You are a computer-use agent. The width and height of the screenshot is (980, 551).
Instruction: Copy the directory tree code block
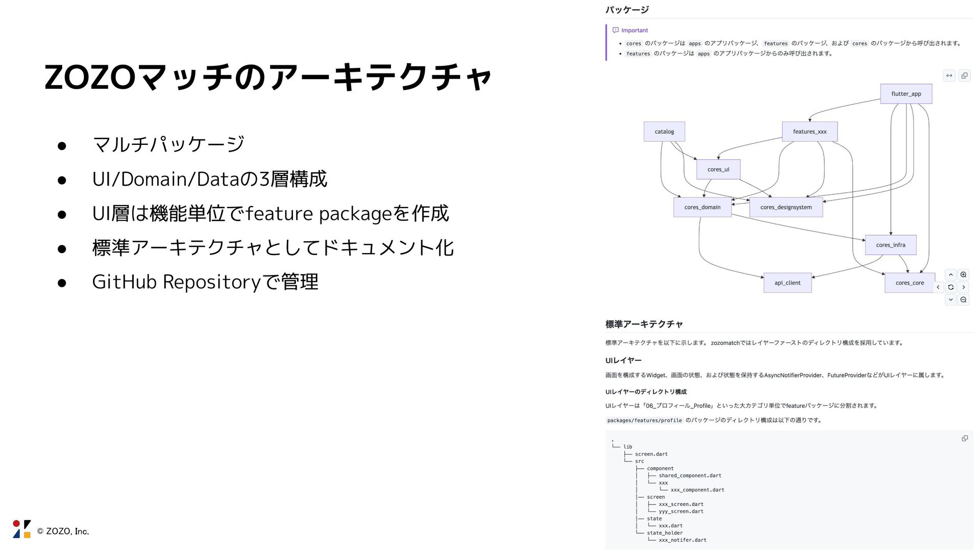tap(965, 438)
